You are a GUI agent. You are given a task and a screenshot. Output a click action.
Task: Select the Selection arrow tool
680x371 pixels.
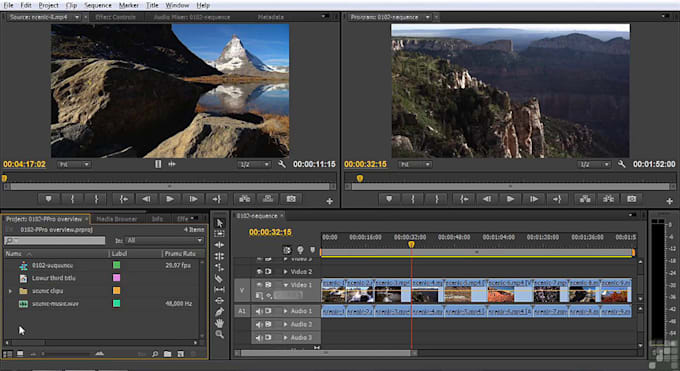219,223
